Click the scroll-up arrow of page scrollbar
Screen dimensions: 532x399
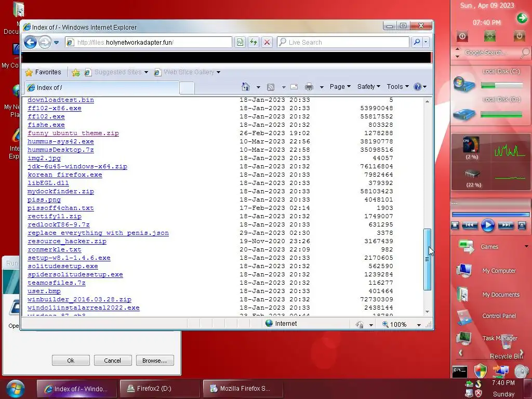[427, 101]
